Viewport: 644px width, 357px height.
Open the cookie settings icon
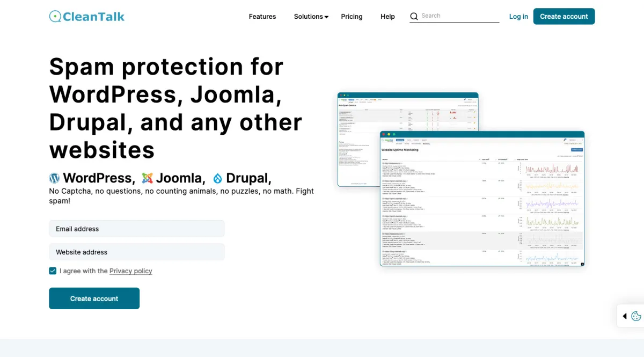click(636, 316)
